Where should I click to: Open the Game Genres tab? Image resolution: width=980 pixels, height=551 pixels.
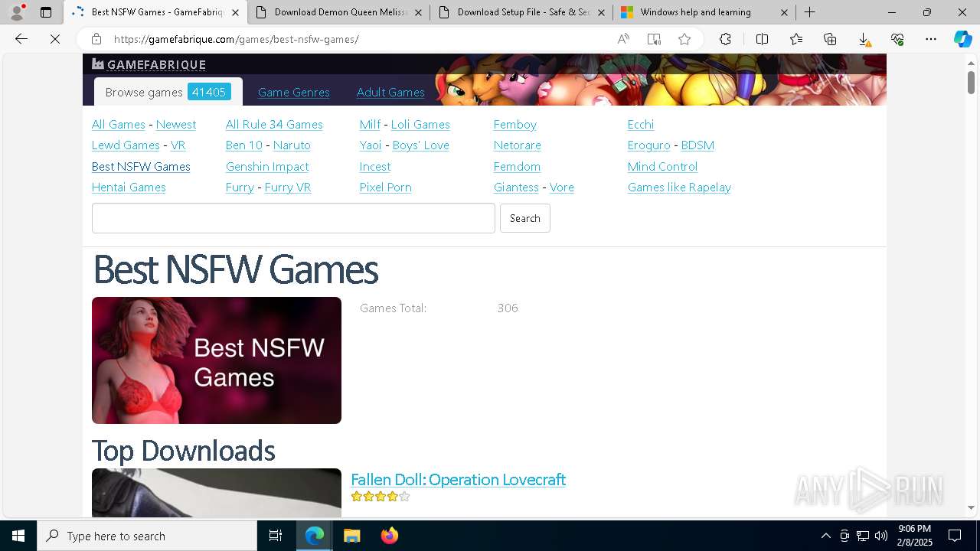[x=293, y=92]
